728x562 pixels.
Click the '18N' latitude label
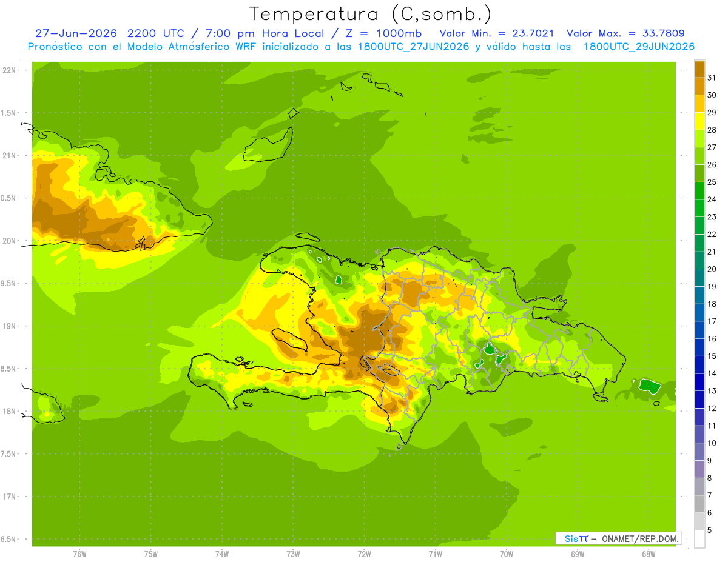pos(10,411)
